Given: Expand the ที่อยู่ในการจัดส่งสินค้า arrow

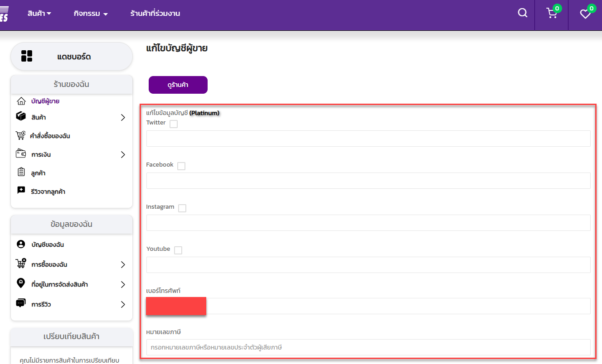Looking at the screenshot, I should [123, 284].
